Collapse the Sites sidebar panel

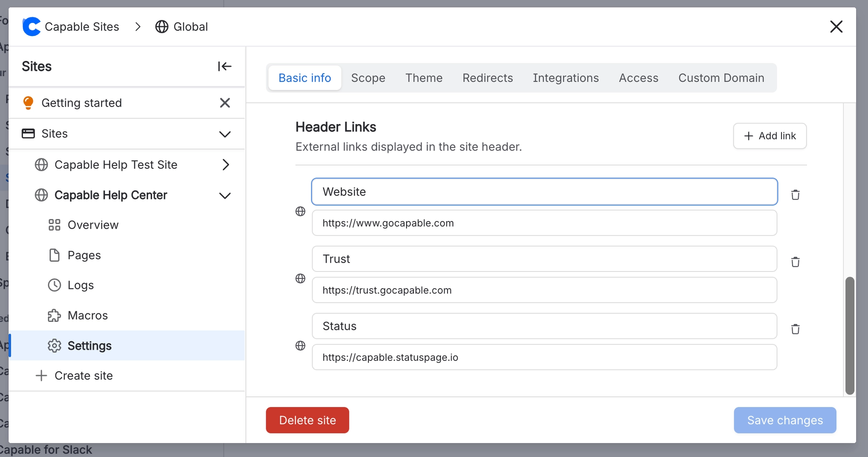pos(225,66)
